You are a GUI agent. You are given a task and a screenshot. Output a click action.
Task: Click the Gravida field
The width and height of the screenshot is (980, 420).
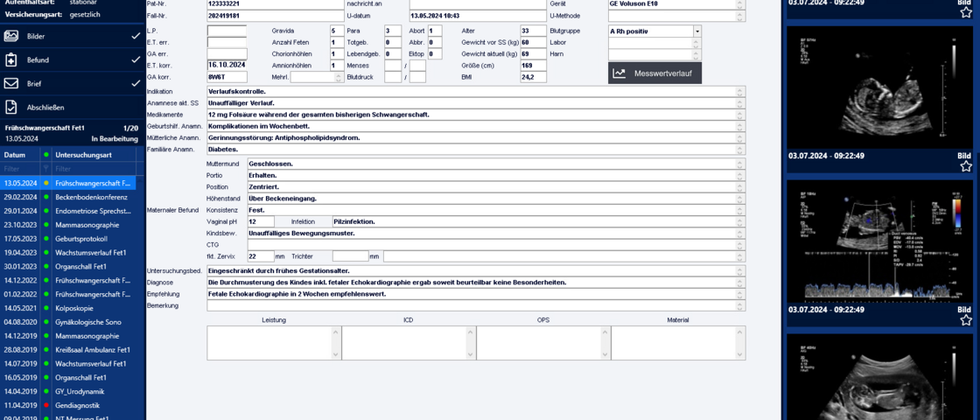(x=337, y=31)
